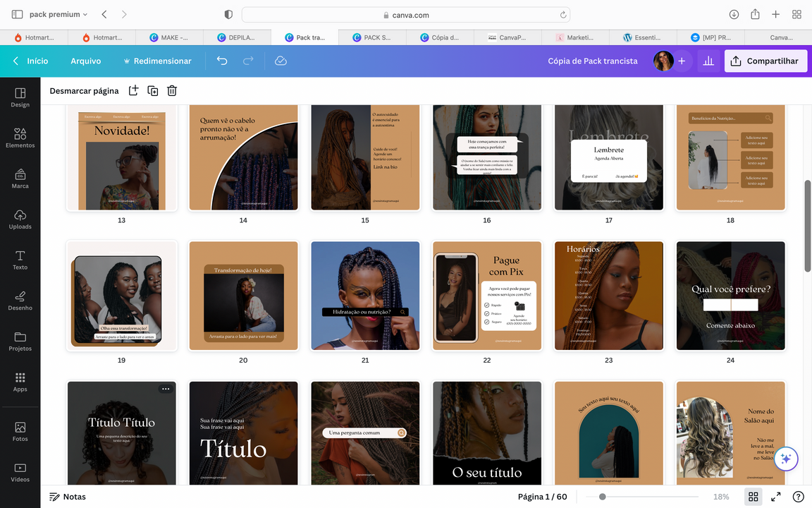Screen dimensions: 812x508
Task: Duplicate the page using the copy icon
Action: [152, 91]
